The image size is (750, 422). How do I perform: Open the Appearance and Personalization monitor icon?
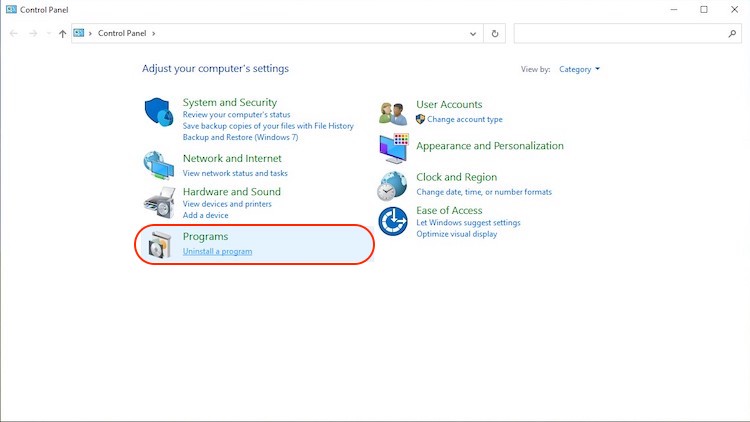(394, 148)
